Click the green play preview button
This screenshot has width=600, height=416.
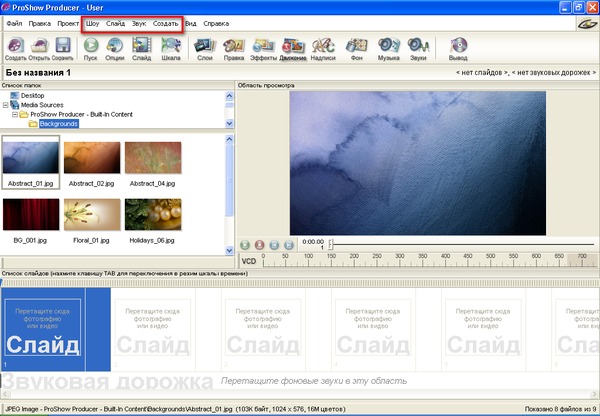[245, 245]
